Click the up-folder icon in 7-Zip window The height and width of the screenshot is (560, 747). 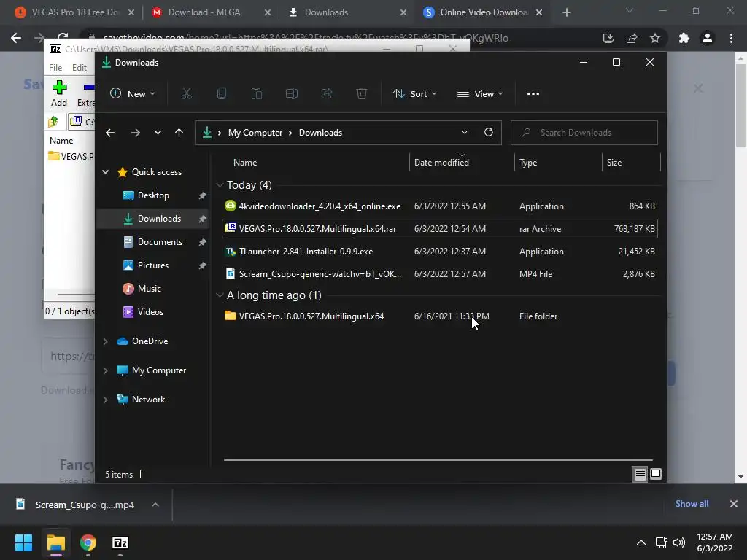coord(53,122)
